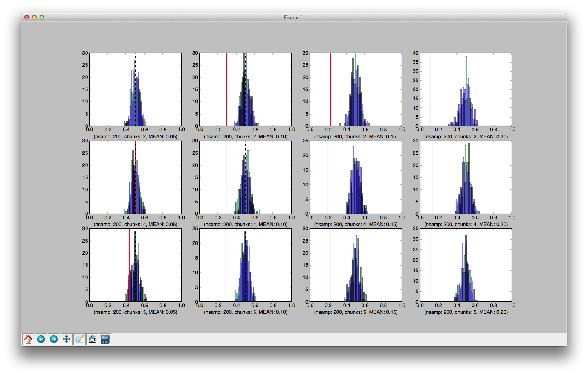Click the label 'nsamp: 200, chunks: 5, MEAN: 0.15'

pyautogui.click(x=355, y=312)
